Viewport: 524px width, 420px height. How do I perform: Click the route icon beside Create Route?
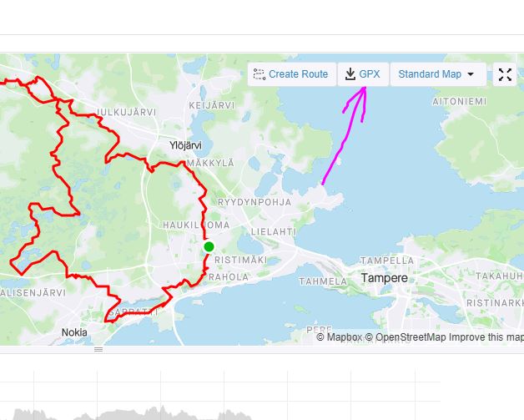coord(259,74)
